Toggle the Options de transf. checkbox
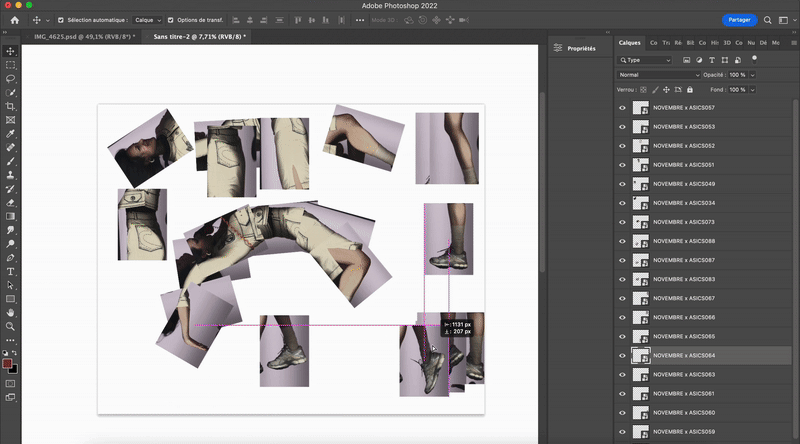Image resolution: width=800 pixels, height=444 pixels. click(x=171, y=19)
